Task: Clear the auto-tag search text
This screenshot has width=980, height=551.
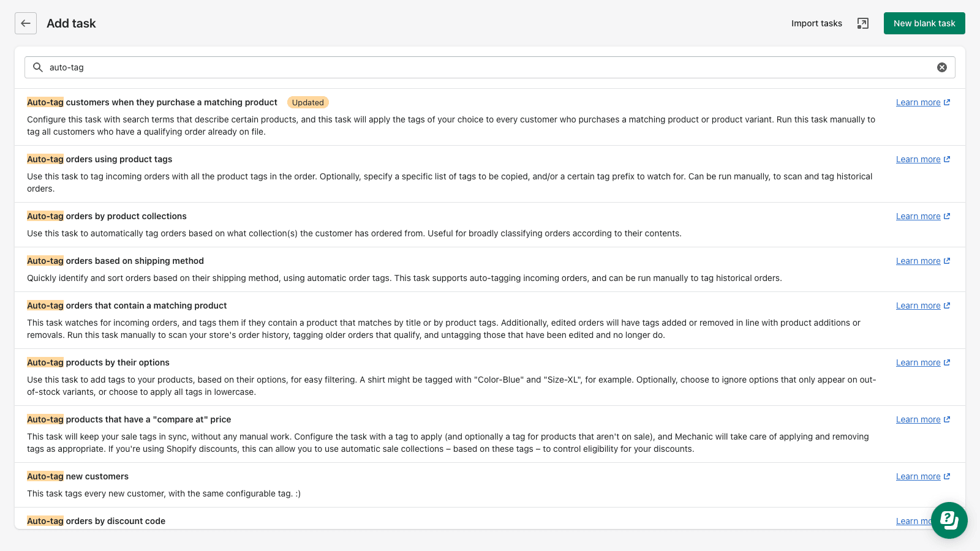Action: point(942,67)
